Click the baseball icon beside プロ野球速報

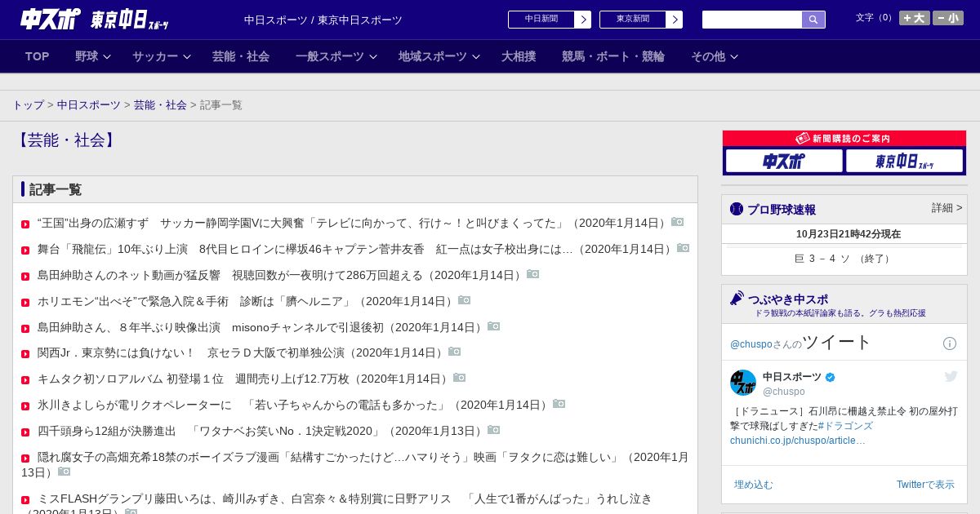[x=737, y=209]
